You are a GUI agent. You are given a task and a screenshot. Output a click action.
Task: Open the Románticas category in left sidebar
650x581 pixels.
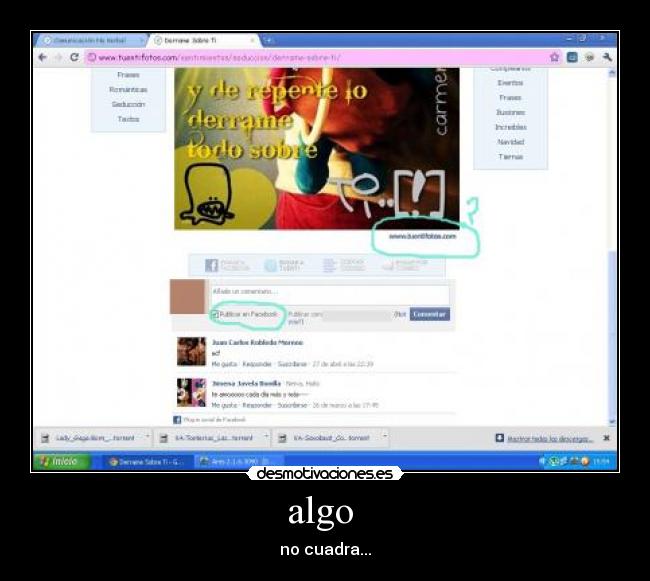click(128, 90)
